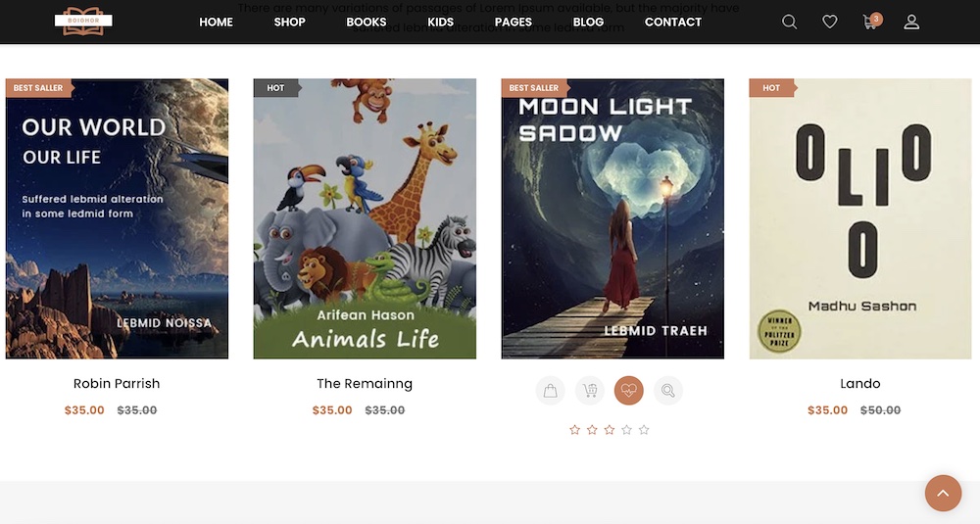Open the Kids menu
The height and width of the screenshot is (524, 980).
pos(441,22)
